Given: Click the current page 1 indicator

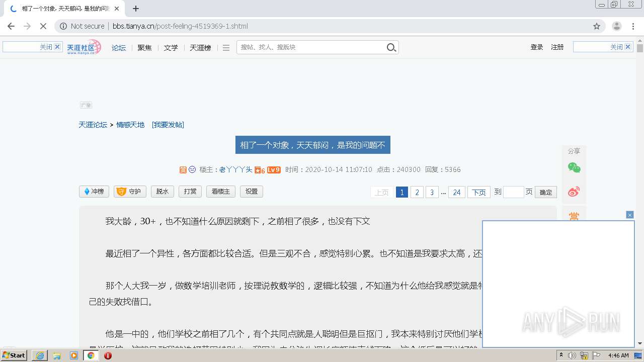Looking at the screenshot, I should pos(401,192).
